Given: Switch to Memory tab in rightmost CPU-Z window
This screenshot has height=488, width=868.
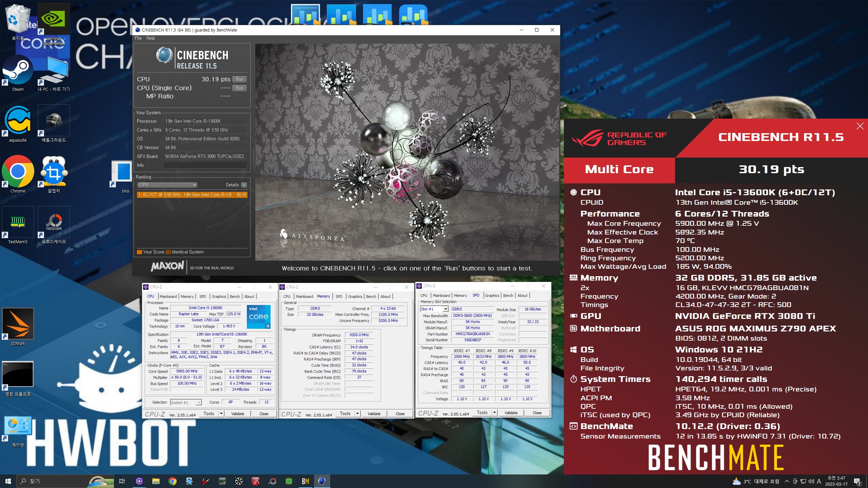Looking at the screenshot, I should [x=460, y=296].
